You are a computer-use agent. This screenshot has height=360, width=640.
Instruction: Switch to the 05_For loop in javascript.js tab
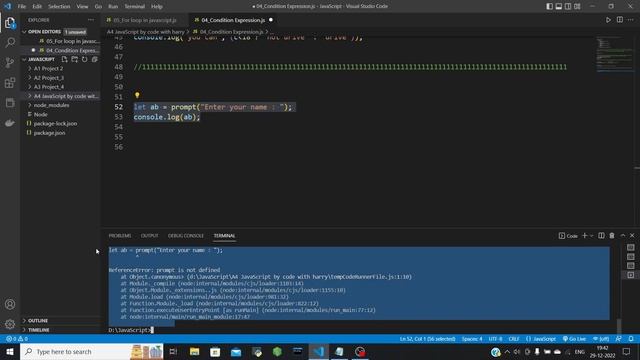pos(144,20)
